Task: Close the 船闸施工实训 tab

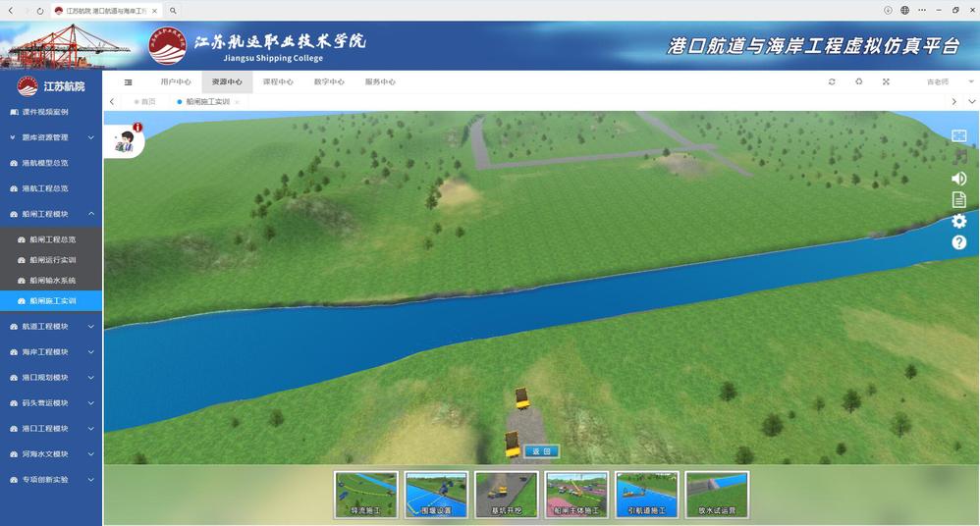Action: pos(237,102)
